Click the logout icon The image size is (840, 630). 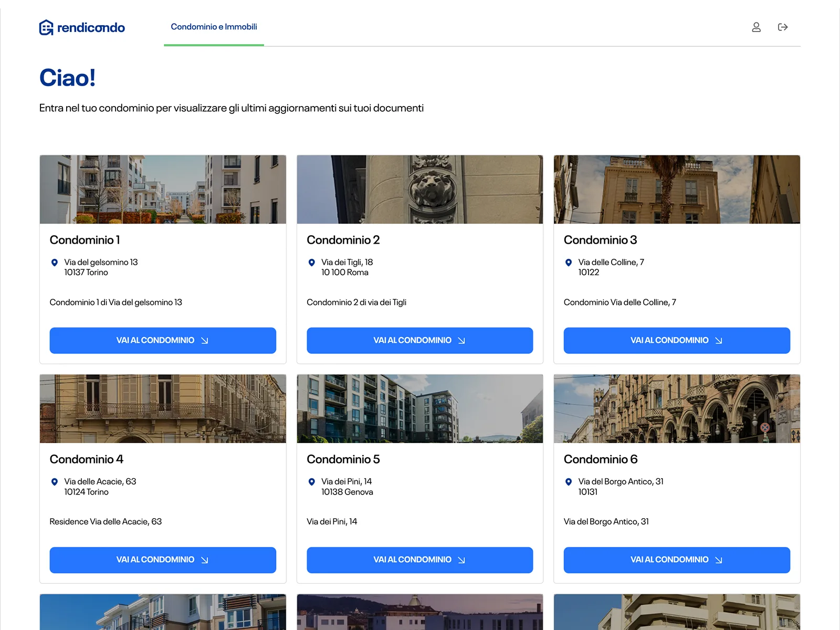pos(783,27)
